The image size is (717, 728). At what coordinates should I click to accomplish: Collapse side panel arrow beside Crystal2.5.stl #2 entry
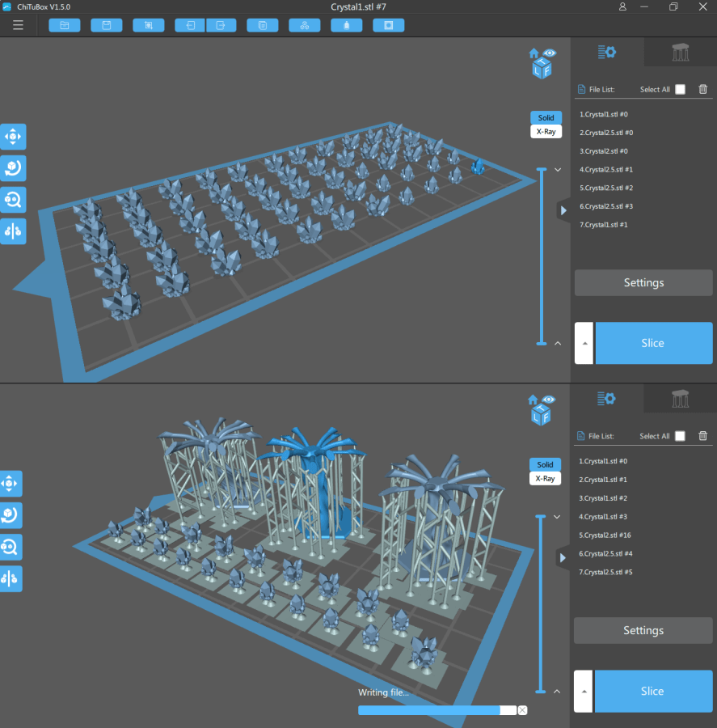(563, 210)
